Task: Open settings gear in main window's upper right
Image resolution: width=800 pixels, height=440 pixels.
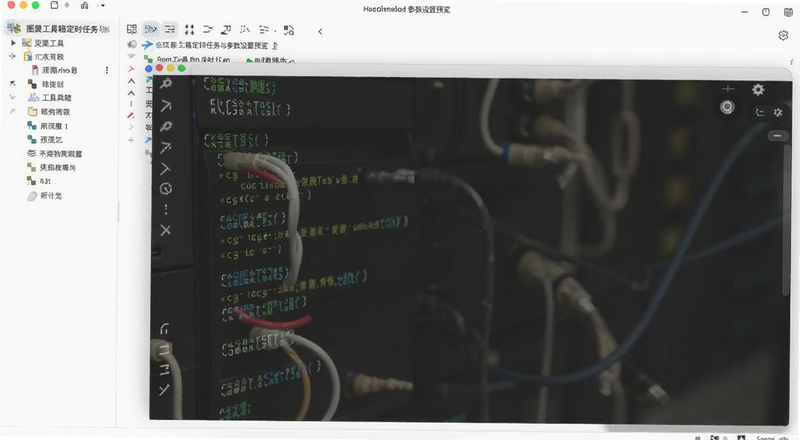Action: point(783,35)
